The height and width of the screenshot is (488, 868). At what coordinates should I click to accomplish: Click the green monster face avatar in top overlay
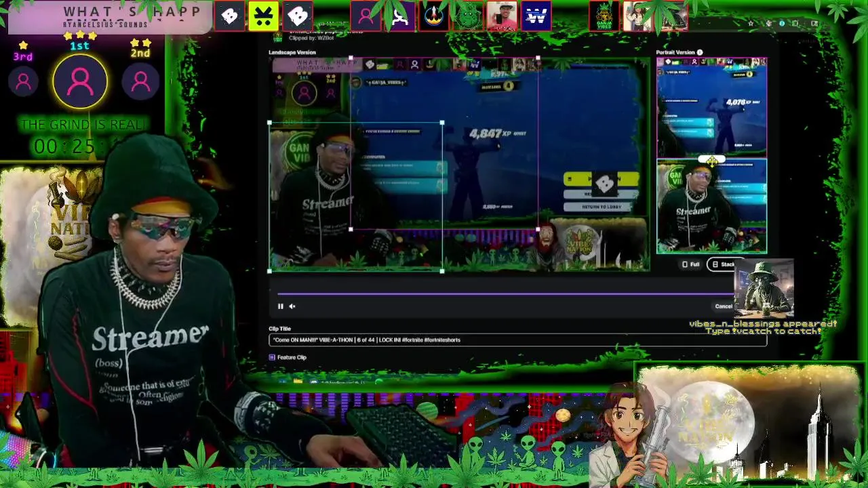[x=468, y=16]
